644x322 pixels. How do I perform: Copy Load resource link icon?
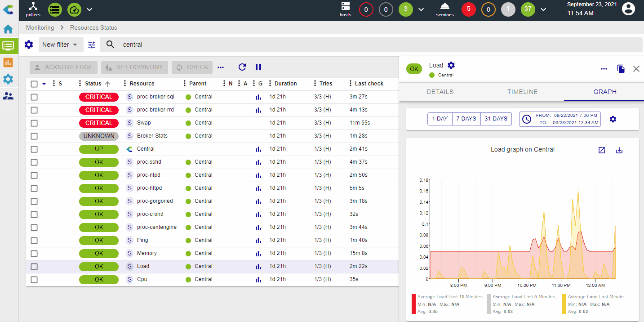621,69
